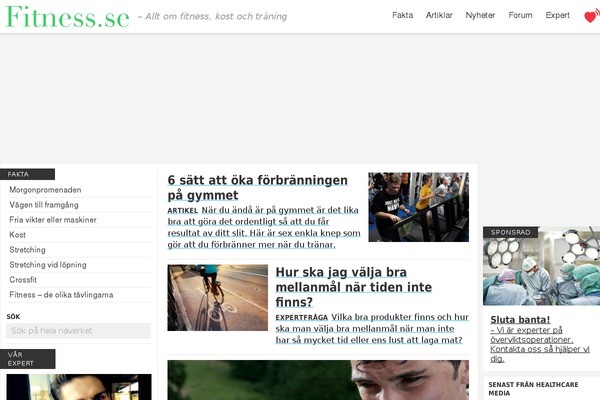The image size is (600, 400).
Task: Click the SPONSRAD label badge
Action: point(510,232)
